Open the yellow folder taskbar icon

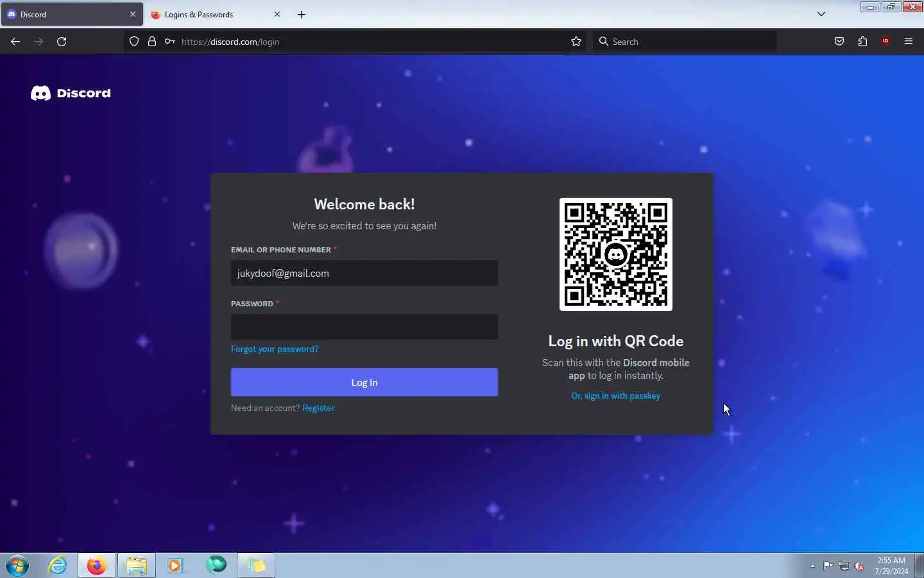[x=256, y=566]
